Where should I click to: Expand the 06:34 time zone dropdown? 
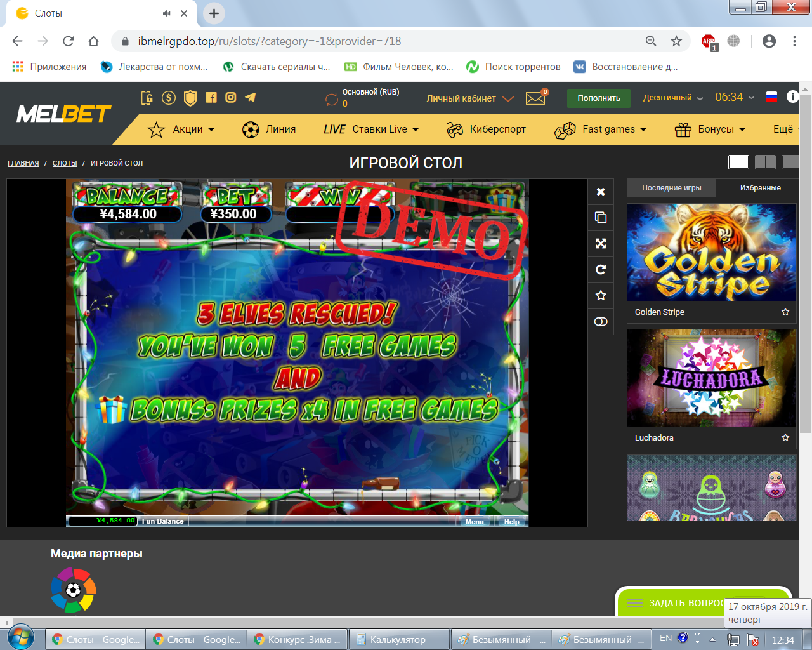click(735, 97)
